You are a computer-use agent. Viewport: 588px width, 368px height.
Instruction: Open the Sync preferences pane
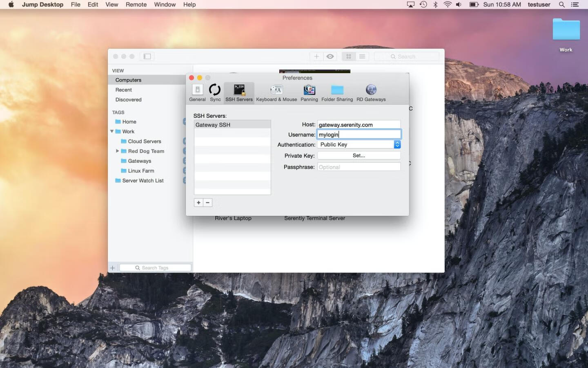click(215, 92)
